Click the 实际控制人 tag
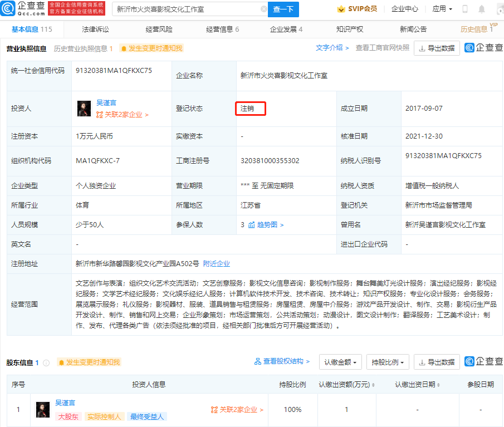The width and height of the screenshot is (504, 427). (x=104, y=417)
